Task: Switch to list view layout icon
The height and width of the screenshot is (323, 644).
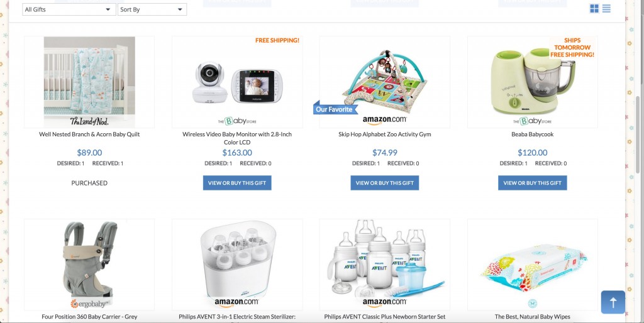Action: click(x=607, y=9)
